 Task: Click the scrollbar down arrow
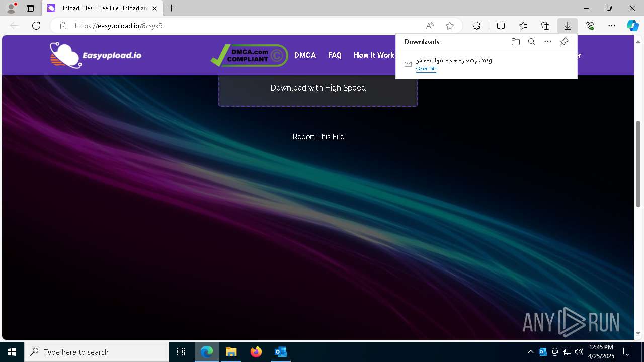click(x=638, y=333)
